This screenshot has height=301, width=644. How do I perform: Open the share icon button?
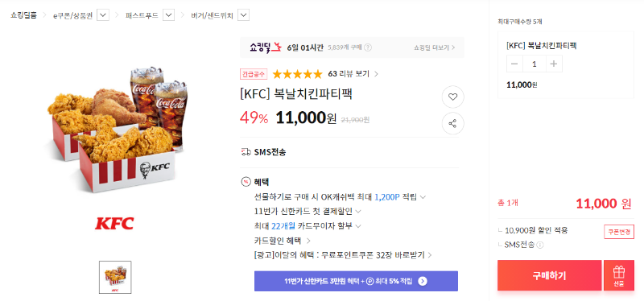click(452, 123)
